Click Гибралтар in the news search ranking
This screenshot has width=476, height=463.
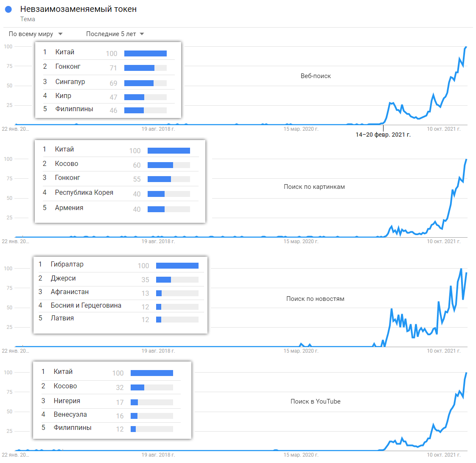(67, 264)
